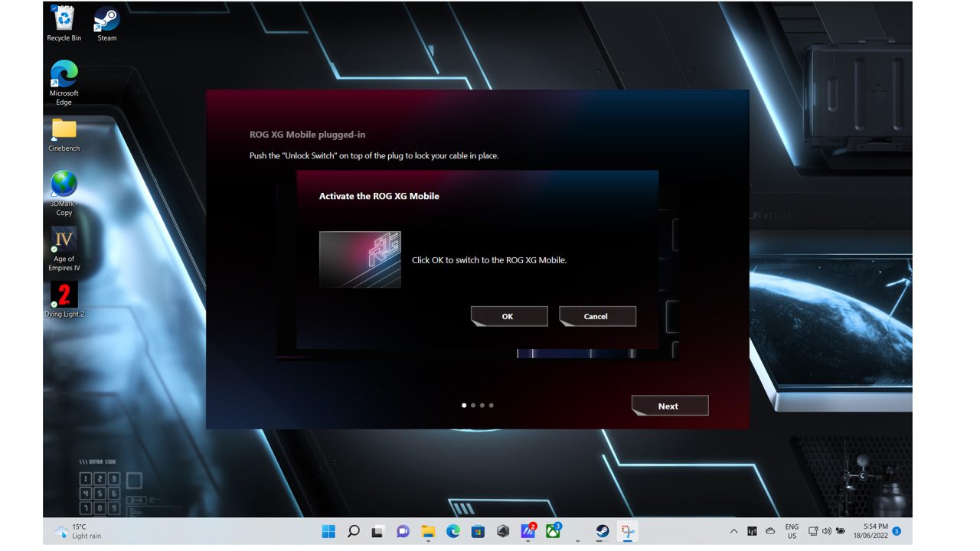Open Armoury Crate on the taskbar
Image resolution: width=980 pixels, height=551 pixels.
pos(503,531)
